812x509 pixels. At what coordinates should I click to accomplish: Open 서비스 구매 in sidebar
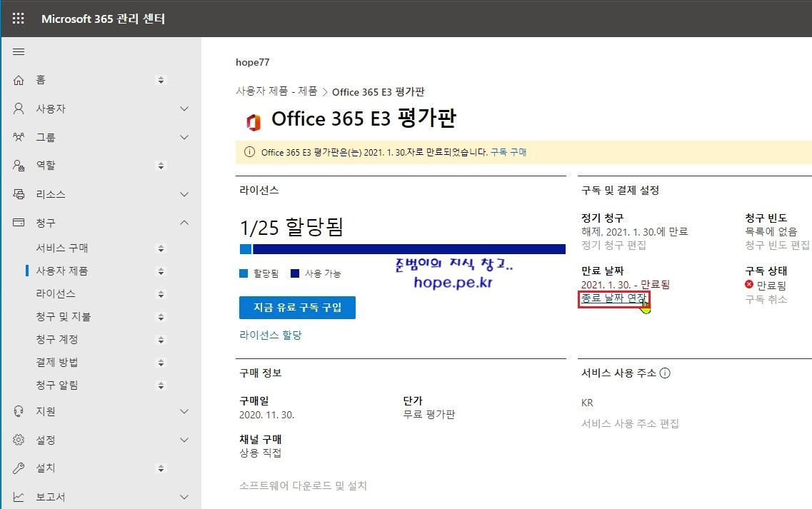tap(61, 248)
